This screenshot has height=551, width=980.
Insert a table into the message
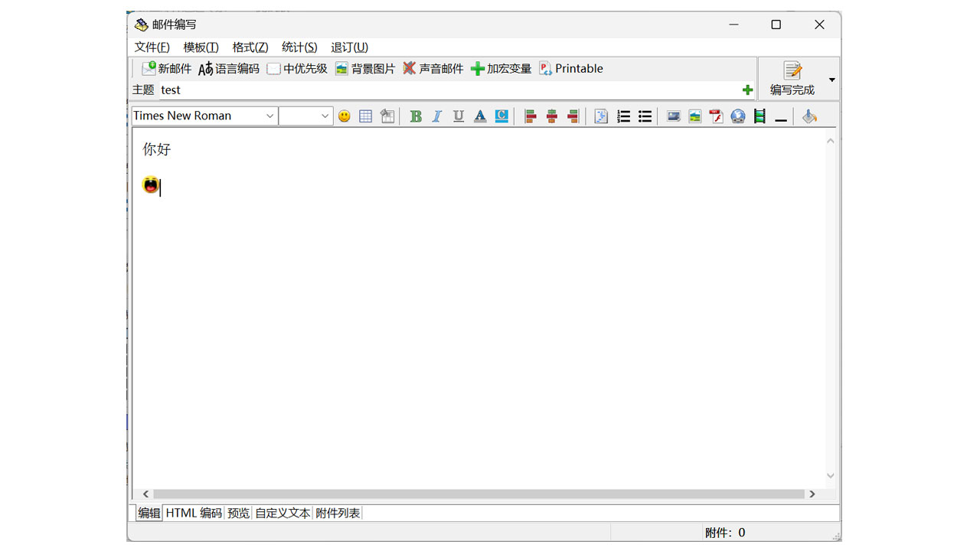click(365, 116)
